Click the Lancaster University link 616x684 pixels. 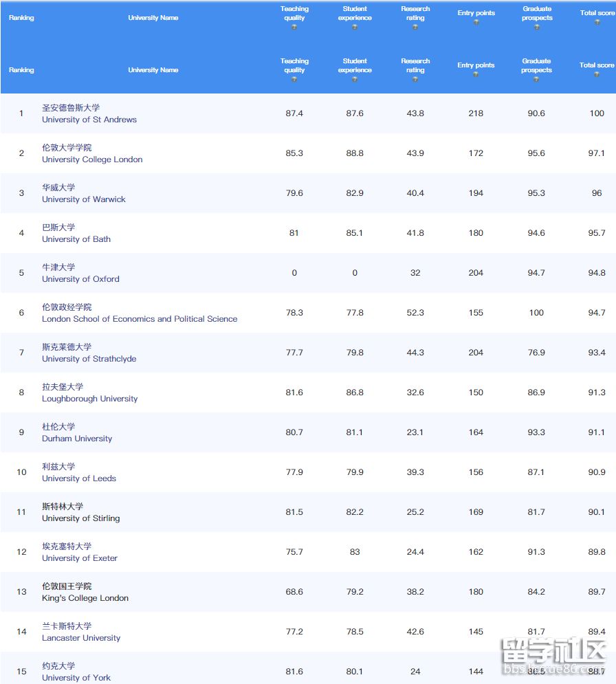coord(81,638)
